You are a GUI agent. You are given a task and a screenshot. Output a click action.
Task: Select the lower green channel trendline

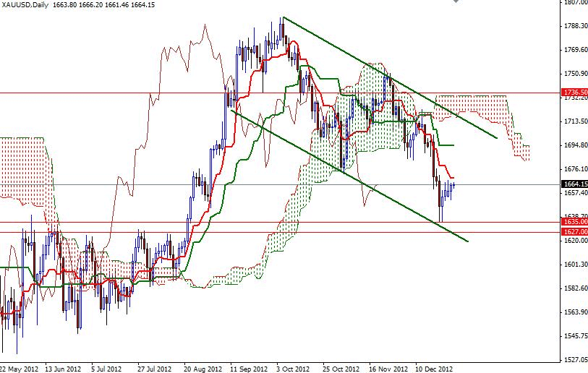349,176
